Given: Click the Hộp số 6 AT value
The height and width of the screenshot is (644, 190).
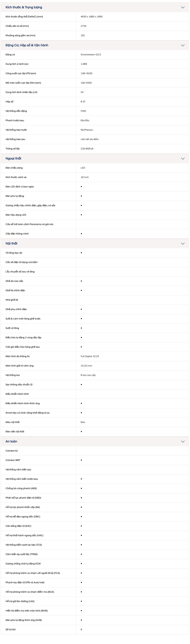Looking at the screenshot, I should point(83,102).
